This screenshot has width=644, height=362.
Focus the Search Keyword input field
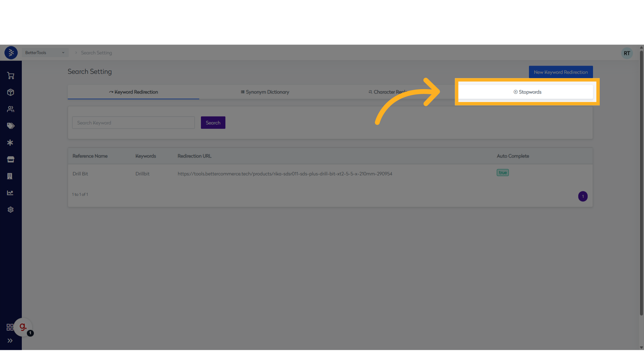pos(133,123)
